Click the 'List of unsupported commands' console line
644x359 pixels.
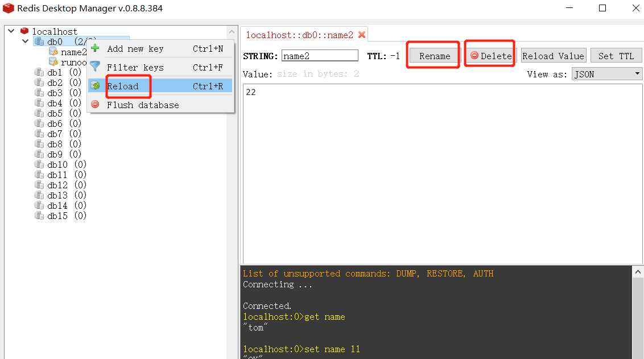(368, 274)
